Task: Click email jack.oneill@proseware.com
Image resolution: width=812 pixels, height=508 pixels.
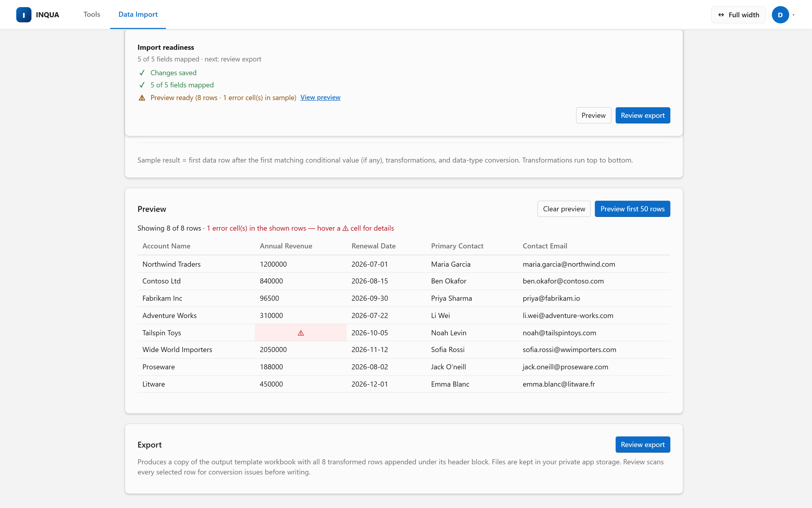Action: point(565,367)
